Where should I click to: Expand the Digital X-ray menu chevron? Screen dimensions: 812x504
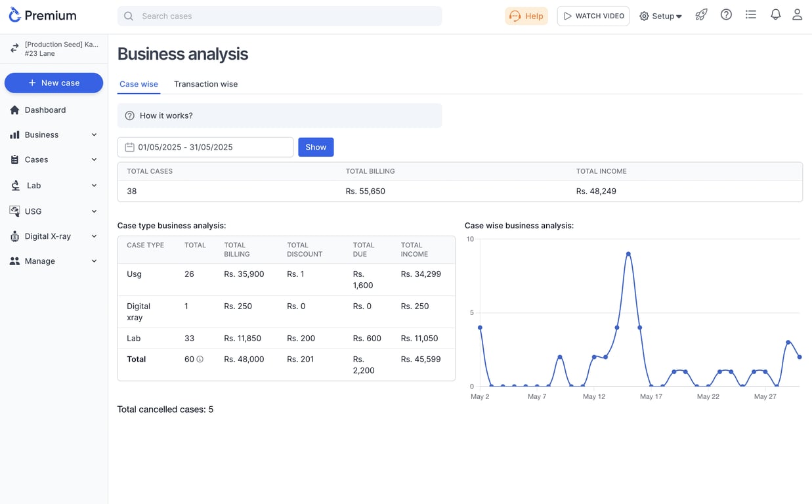[94, 236]
